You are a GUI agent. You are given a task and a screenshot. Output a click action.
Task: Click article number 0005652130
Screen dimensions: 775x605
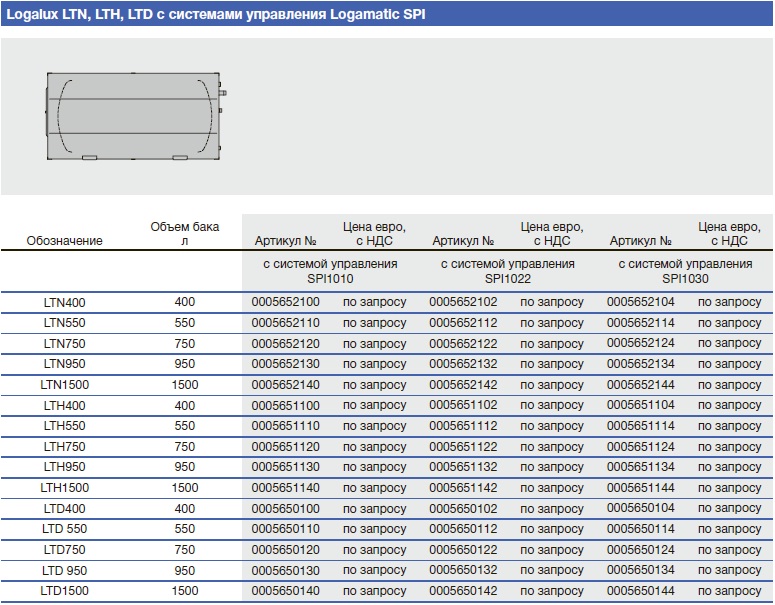[286, 364]
